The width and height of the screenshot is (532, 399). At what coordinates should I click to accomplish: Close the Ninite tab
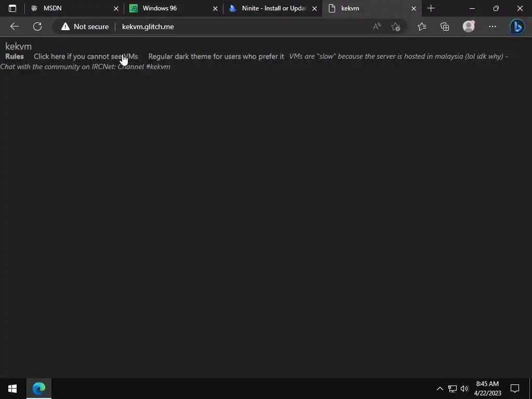pos(314,8)
